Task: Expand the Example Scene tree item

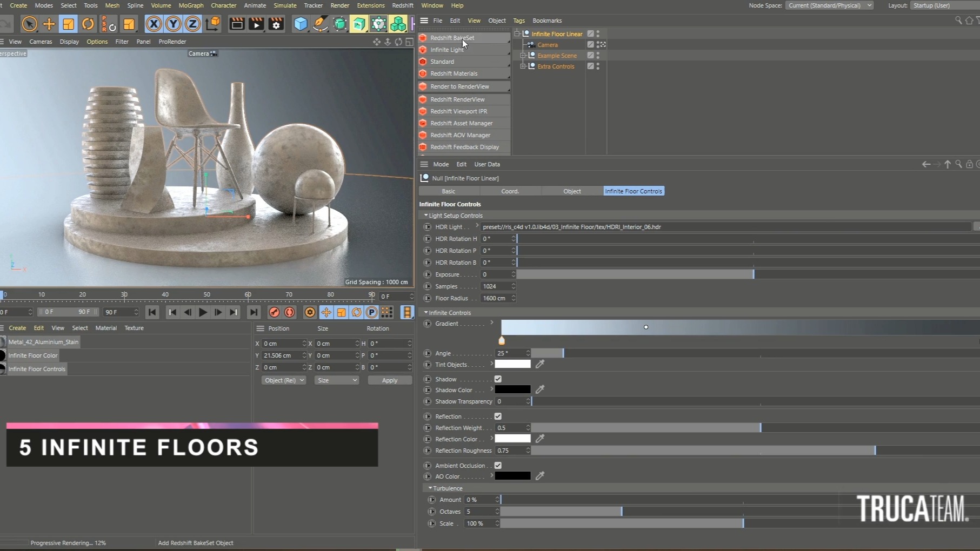Action: [x=523, y=56]
